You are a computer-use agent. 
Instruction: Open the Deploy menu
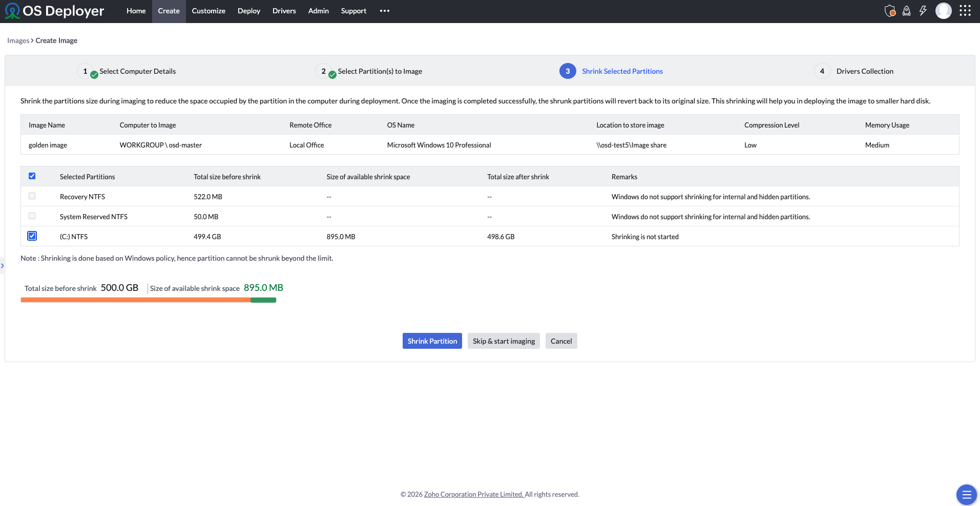248,11
